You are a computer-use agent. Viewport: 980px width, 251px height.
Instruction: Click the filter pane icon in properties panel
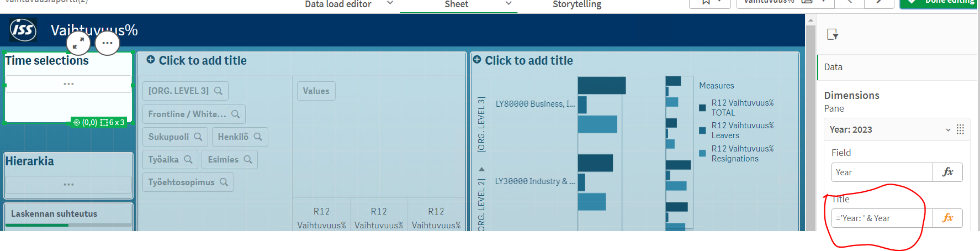click(x=833, y=35)
